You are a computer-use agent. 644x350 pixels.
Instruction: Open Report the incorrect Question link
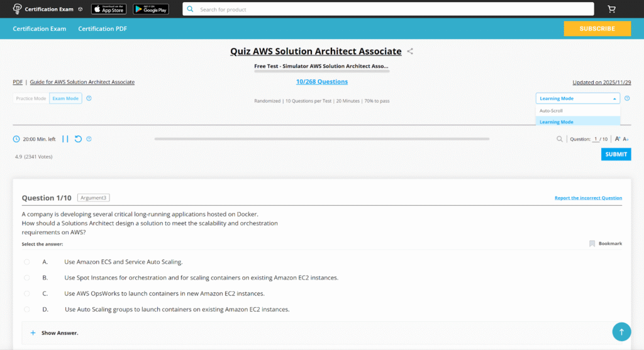[x=588, y=198]
